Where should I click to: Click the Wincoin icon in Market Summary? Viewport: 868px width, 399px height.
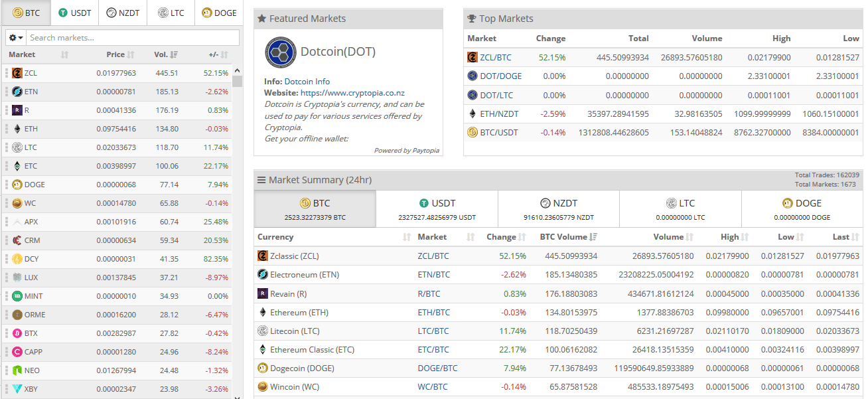(x=263, y=386)
